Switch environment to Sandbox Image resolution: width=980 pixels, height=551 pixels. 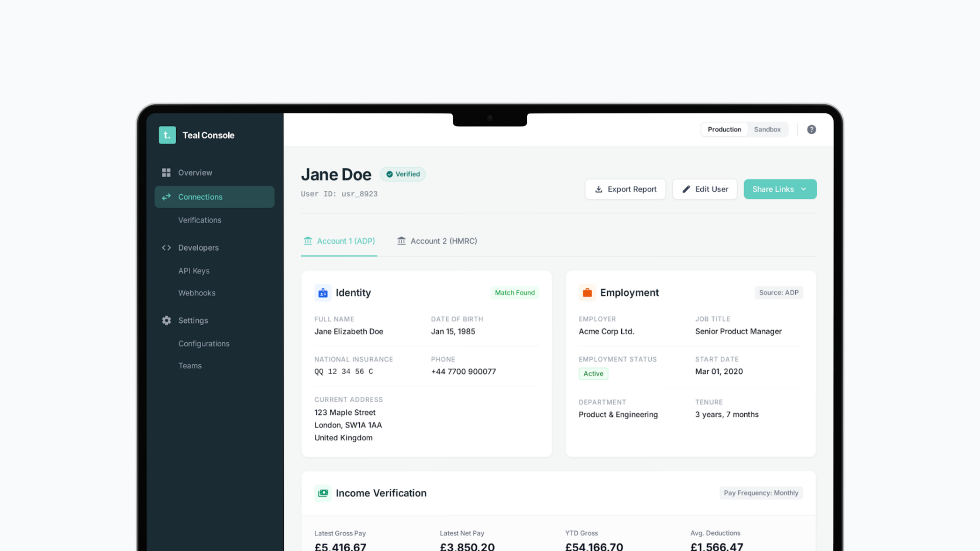767,129
